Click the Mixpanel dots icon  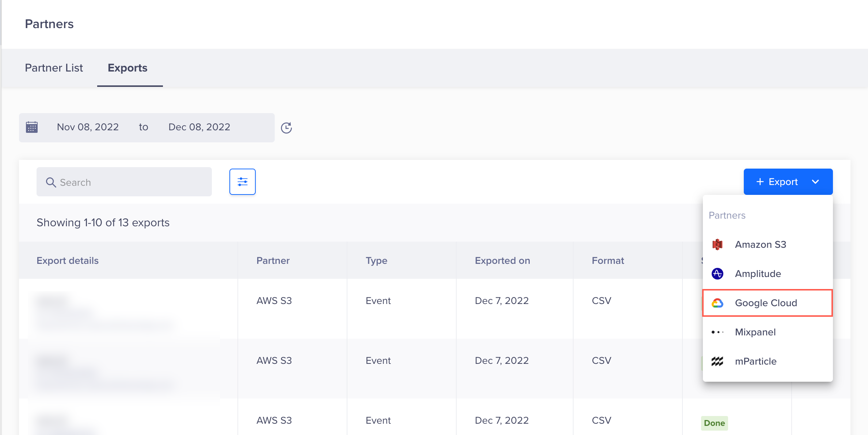tap(718, 332)
